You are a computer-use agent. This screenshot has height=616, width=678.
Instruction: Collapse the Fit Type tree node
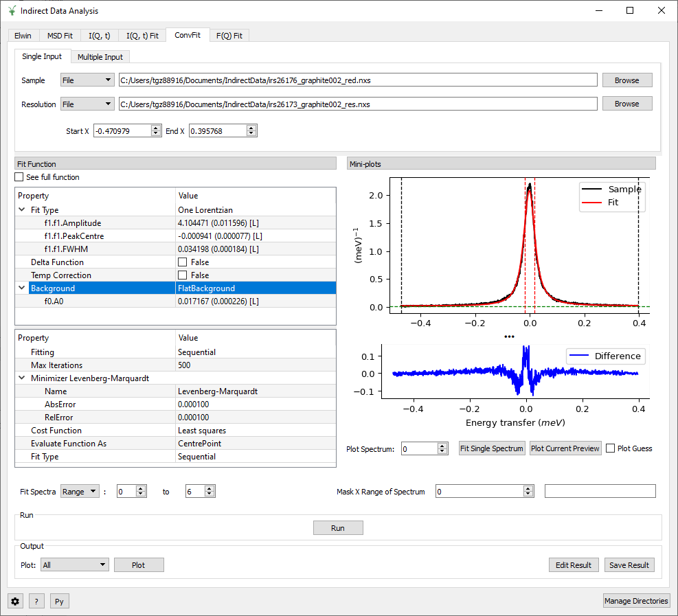[22, 210]
